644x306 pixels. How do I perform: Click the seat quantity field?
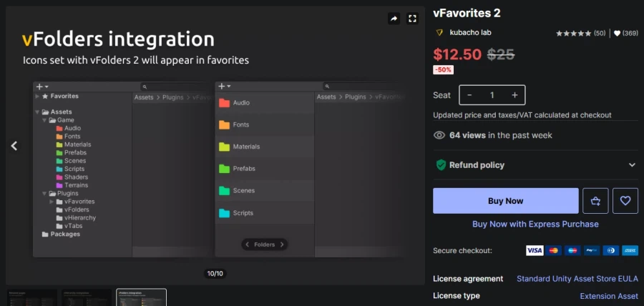[492, 95]
